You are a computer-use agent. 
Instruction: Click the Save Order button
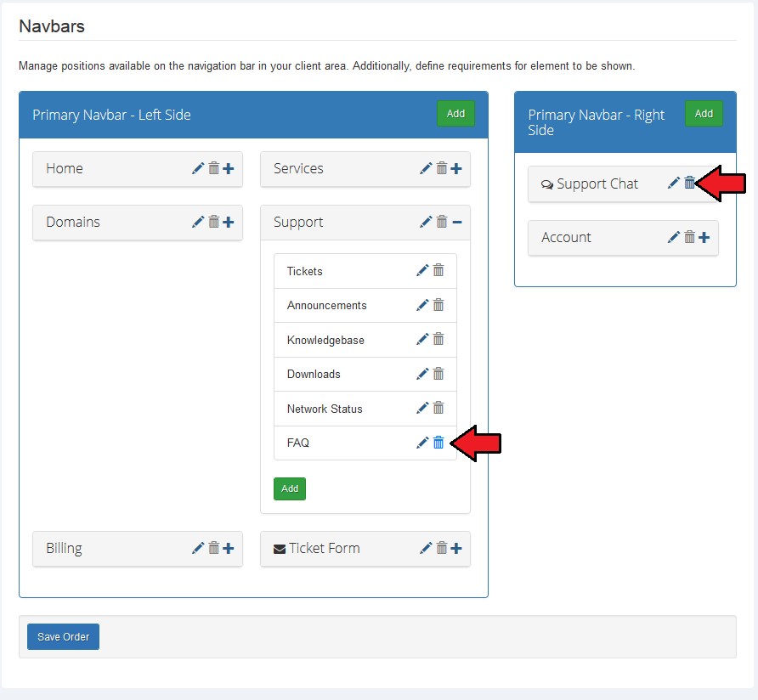click(x=64, y=636)
